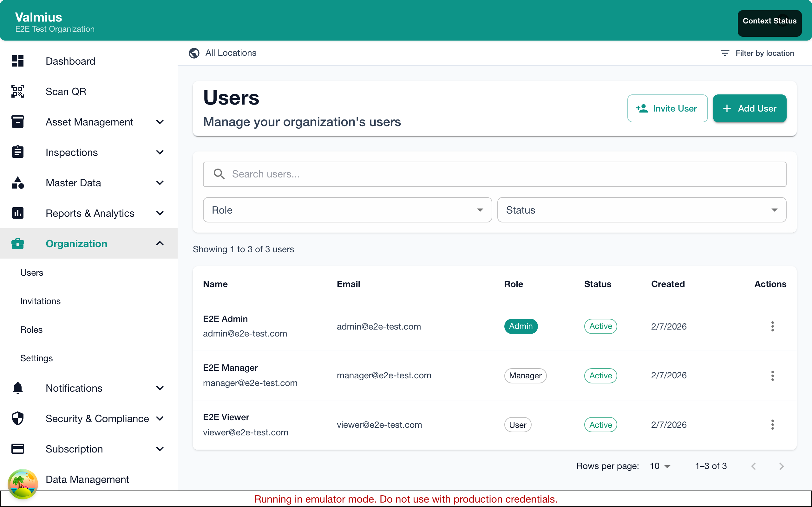Click the Invite User button
The width and height of the screenshot is (812, 507).
(667, 108)
